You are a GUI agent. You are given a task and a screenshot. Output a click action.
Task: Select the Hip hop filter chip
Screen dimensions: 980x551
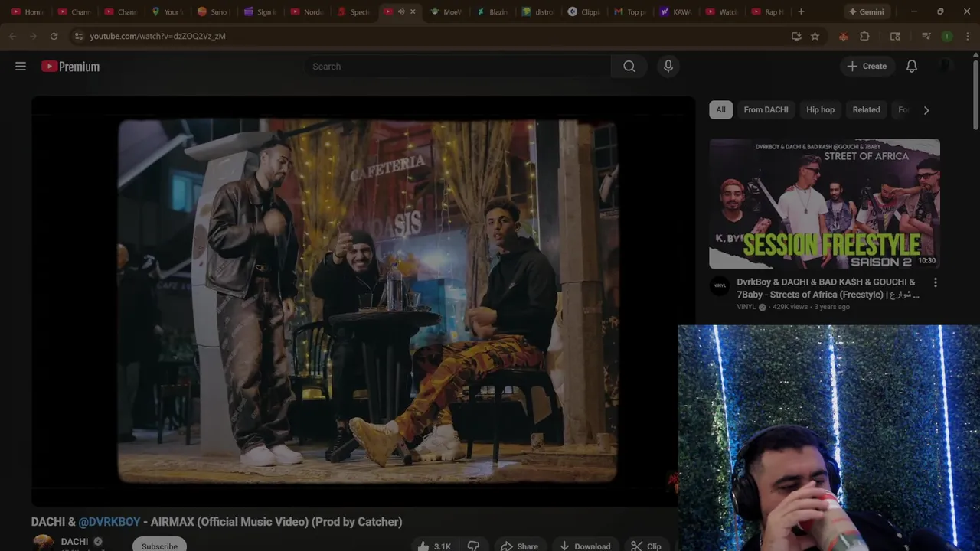[820, 109]
